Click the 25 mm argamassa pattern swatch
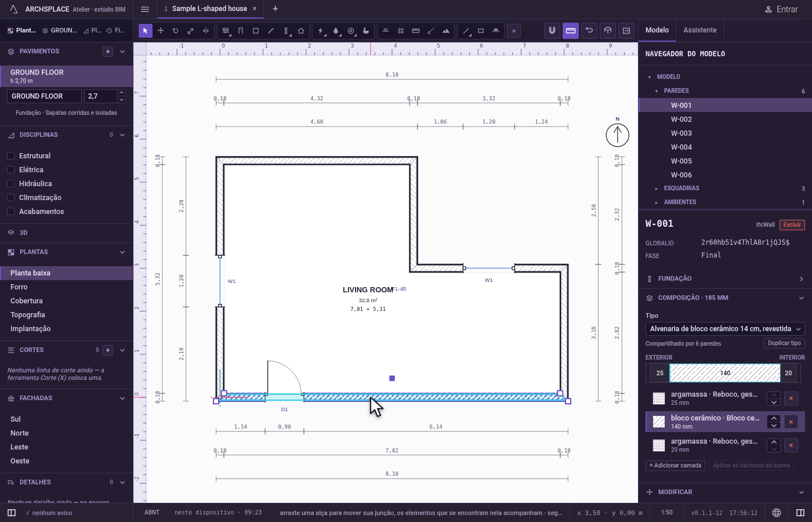Image resolution: width=812 pixels, height=522 pixels. (x=659, y=398)
